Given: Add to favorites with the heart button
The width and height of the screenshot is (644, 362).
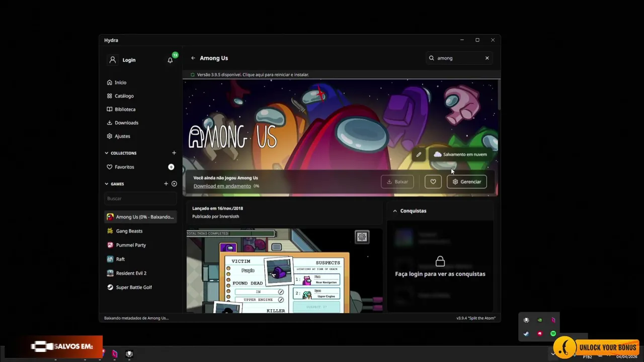Looking at the screenshot, I should (433, 182).
